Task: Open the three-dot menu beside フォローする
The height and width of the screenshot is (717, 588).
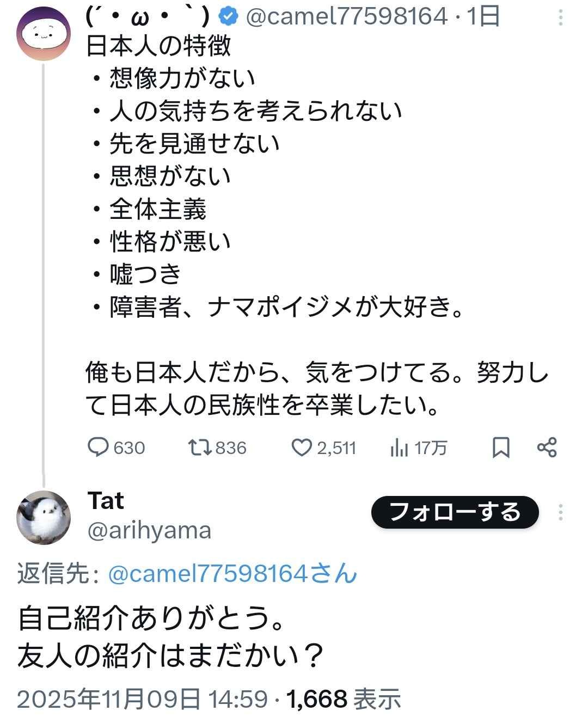Action: click(x=561, y=512)
